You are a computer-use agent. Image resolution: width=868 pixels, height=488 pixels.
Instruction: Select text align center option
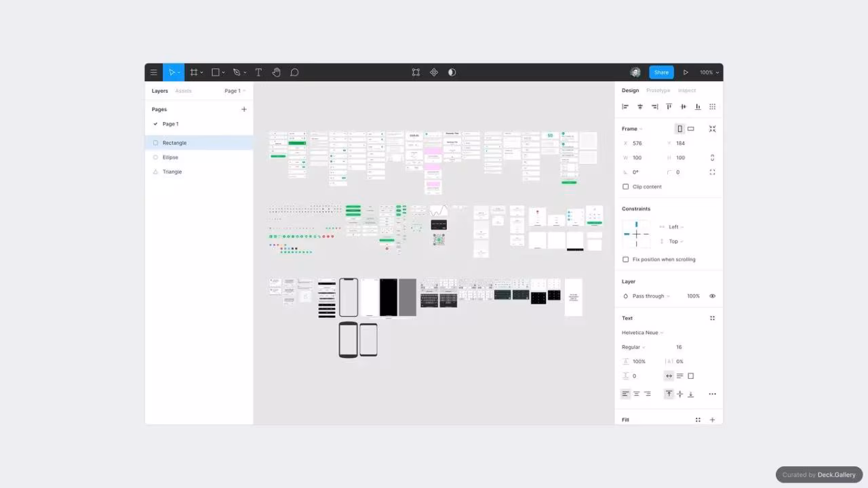[x=636, y=394]
